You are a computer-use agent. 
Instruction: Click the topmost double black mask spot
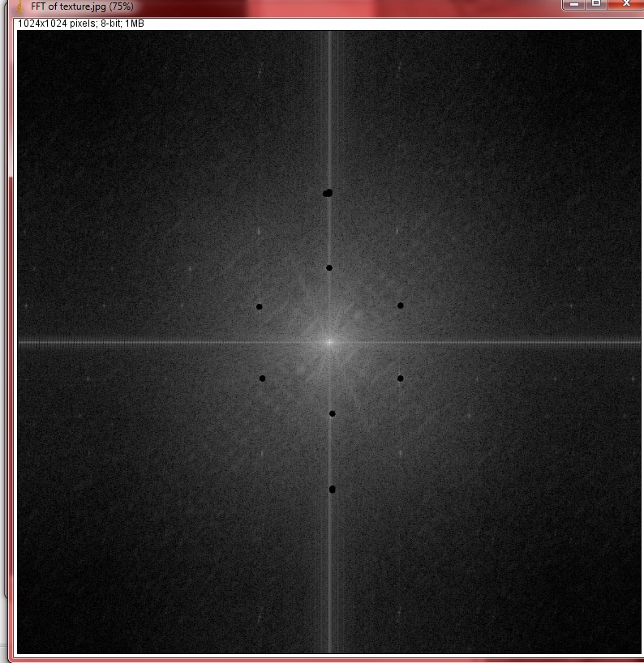point(328,193)
